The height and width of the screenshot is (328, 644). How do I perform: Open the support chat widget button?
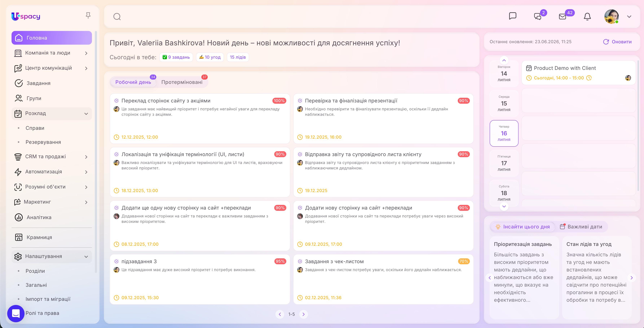click(16, 313)
